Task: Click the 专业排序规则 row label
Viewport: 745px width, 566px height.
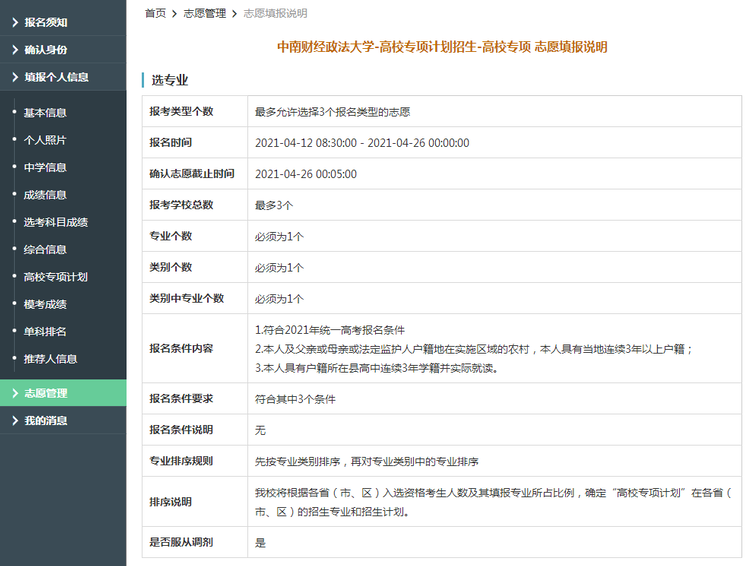Action: pyautogui.click(x=181, y=460)
